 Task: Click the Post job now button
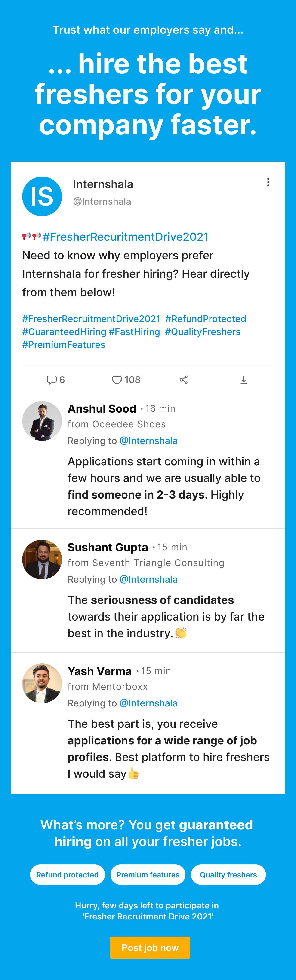click(x=150, y=947)
